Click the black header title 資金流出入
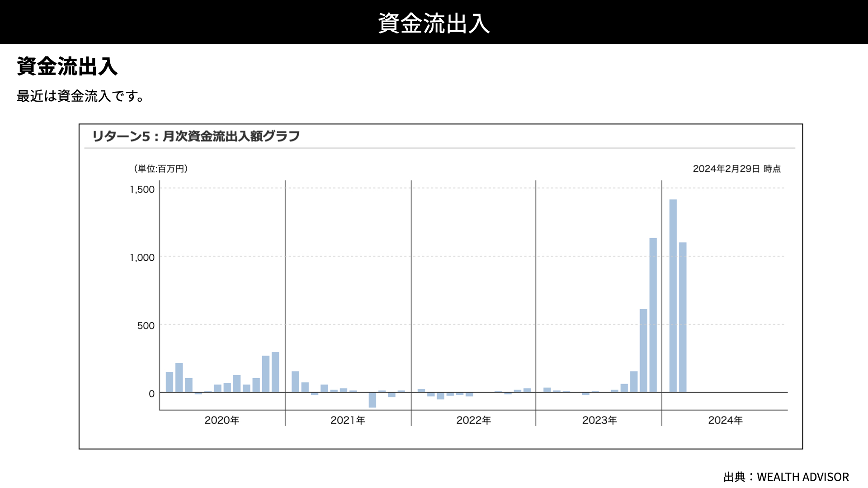This screenshot has width=868, height=488. [434, 23]
